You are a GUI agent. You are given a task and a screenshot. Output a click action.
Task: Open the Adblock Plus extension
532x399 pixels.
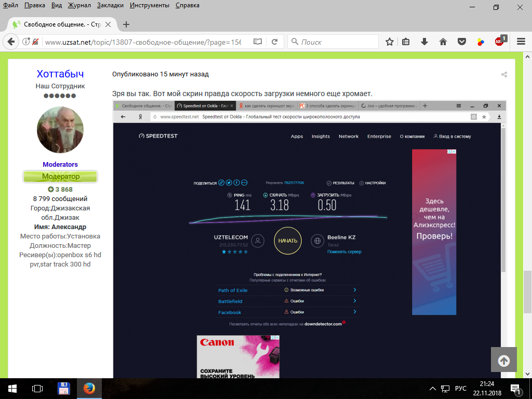500,41
